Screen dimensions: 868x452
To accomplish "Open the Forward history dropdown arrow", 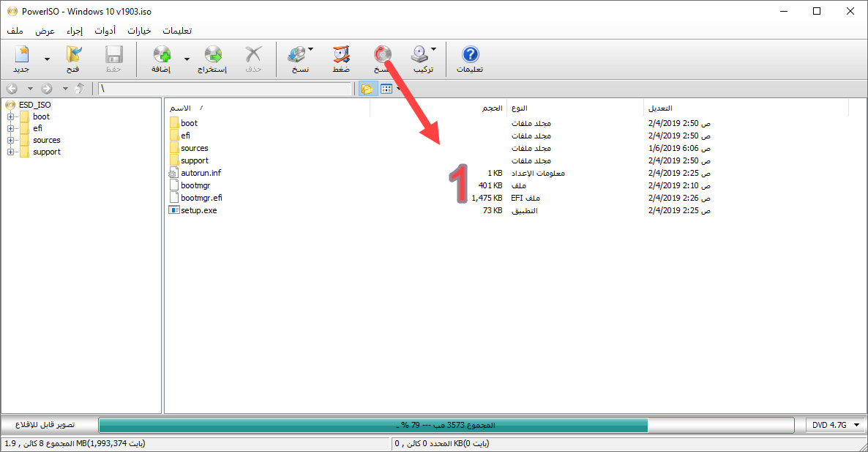I will click(64, 89).
